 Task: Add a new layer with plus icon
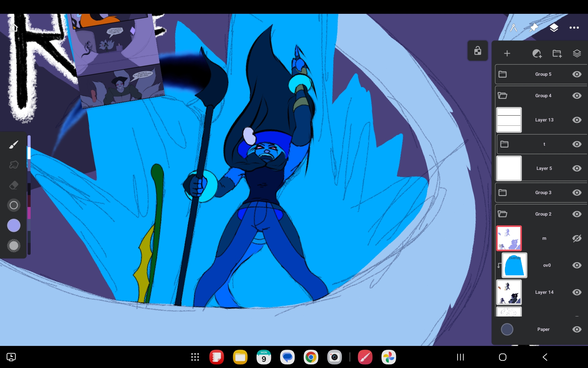507,53
